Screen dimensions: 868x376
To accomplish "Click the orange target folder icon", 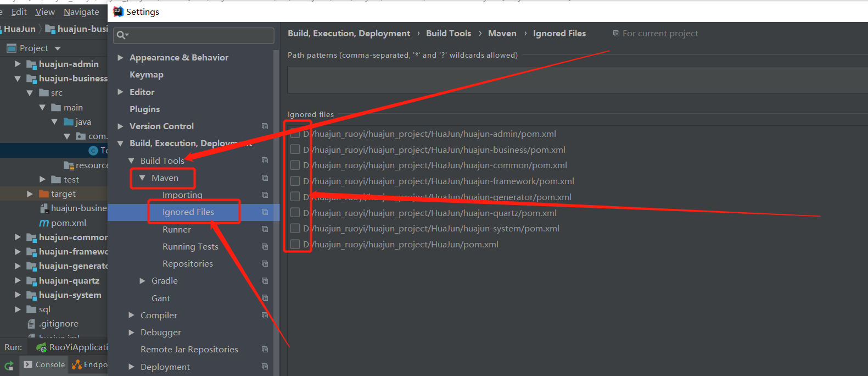I will click(x=44, y=194).
